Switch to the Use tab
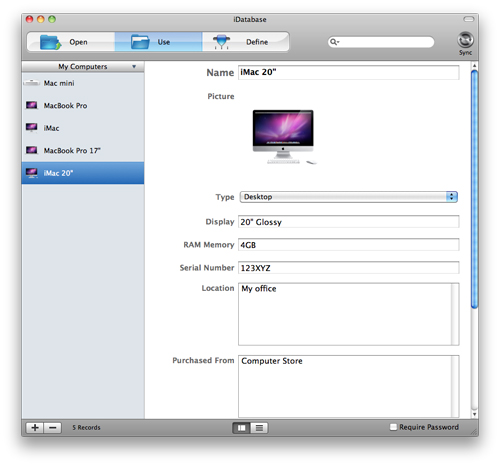Screen dimensions: 500x466 click(158, 42)
